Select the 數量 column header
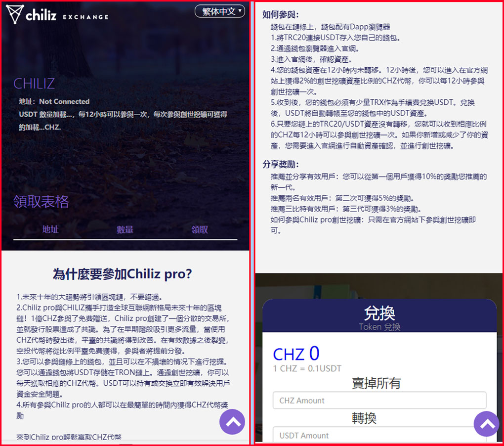504x446 pixels. [125, 229]
